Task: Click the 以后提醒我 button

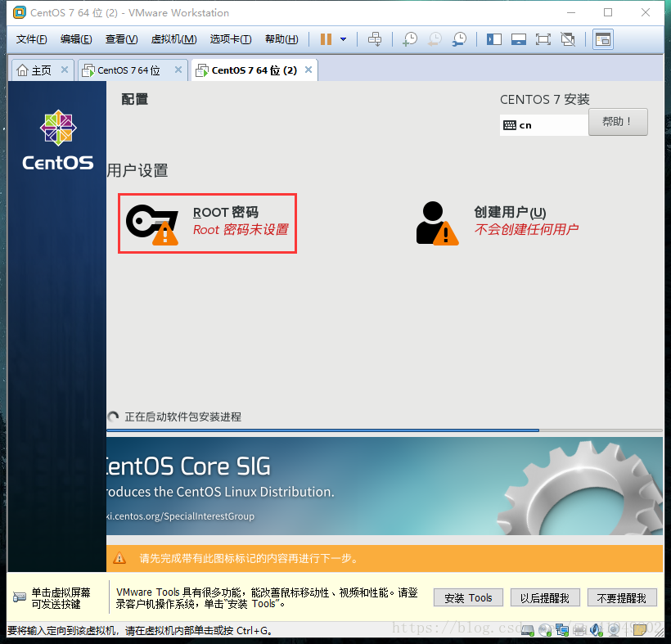Action: [545, 597]
